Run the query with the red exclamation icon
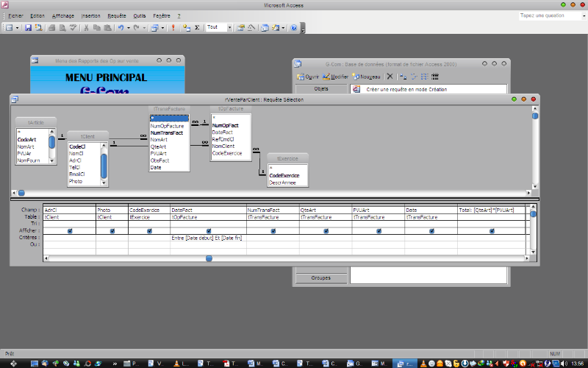This screenshot has height=368, width=588. 173,28
